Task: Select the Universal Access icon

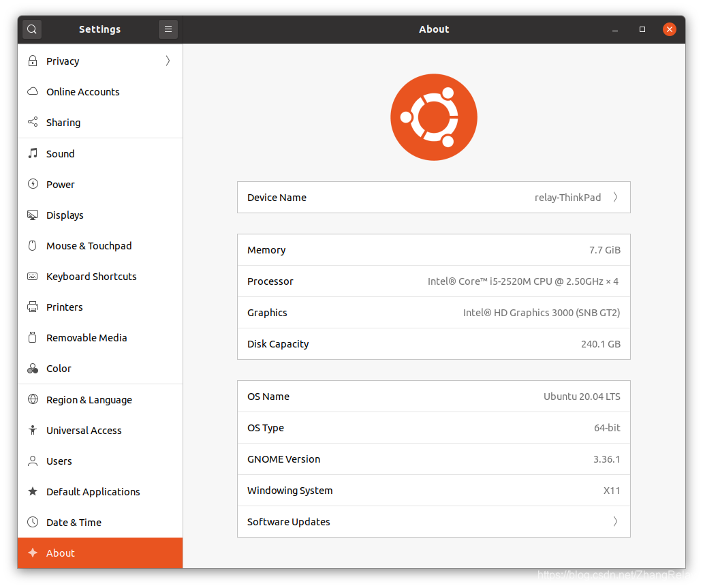Action: click(x=32, y=430)
